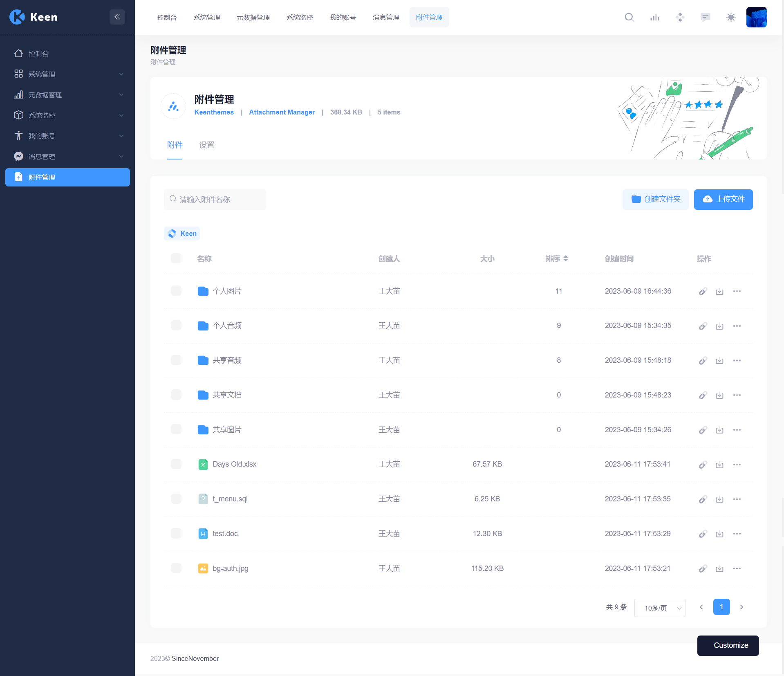Collapse sidebar with double-arrow icon

pos(117,17)
